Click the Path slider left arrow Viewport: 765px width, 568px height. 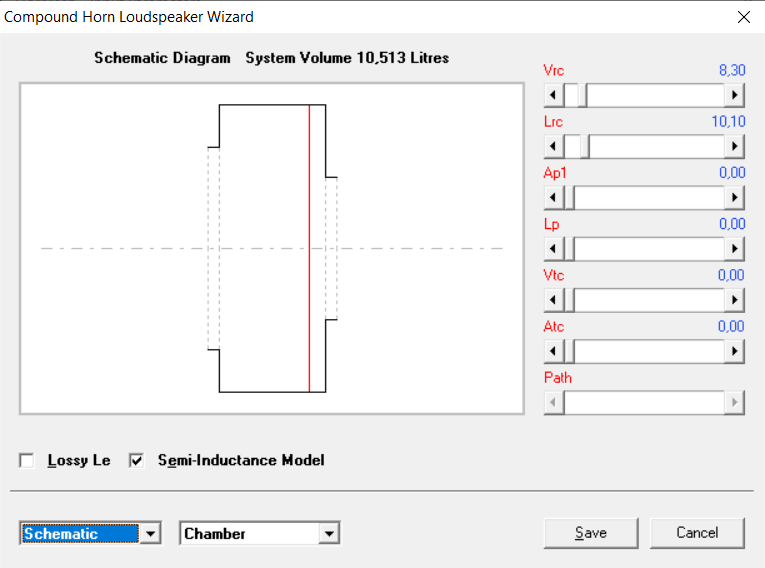(x=554, y=402)
